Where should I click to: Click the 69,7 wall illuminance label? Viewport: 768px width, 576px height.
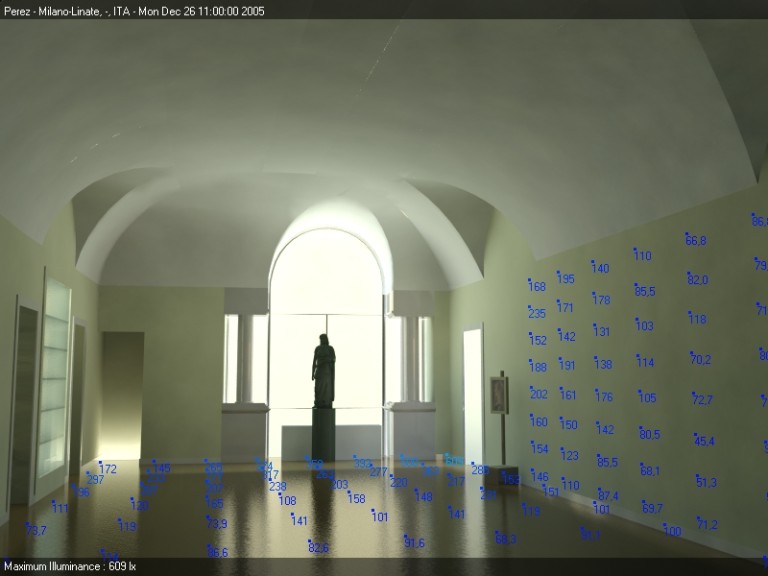click(652, 508)
